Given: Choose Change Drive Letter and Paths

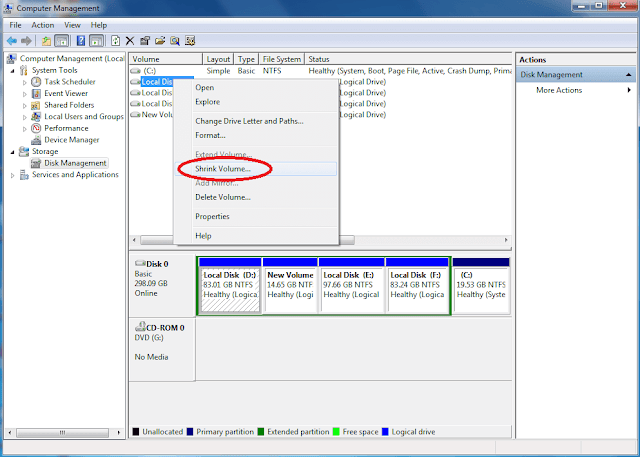Looking at the screenshot, I should point(256,121).
